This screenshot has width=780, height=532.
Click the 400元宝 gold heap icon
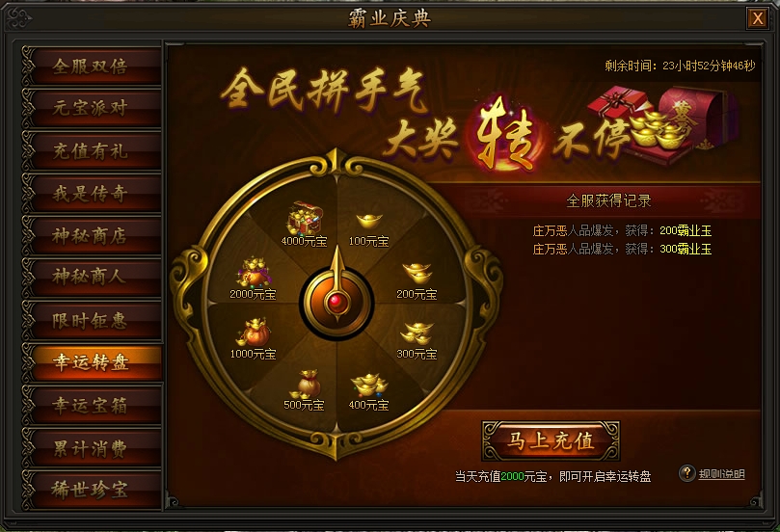pyautogui.click(x=369, y=386)
